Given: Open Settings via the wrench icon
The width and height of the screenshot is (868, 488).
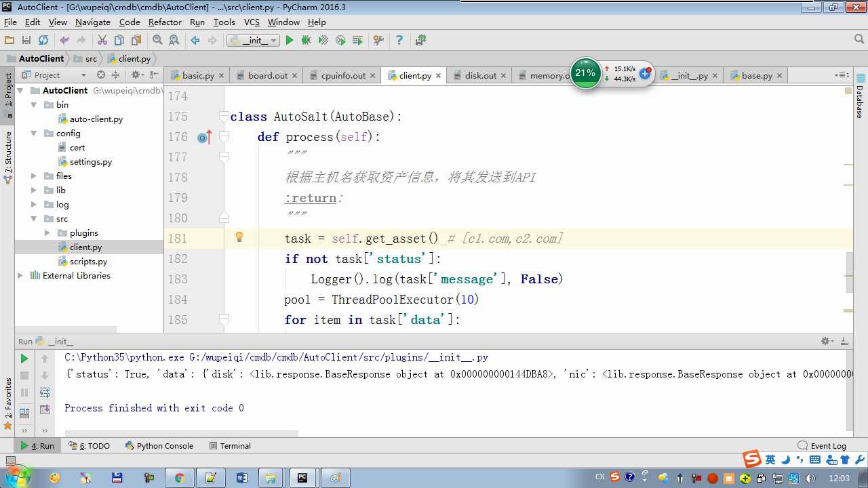Looking at the screenshot, I should click(378, 41).
